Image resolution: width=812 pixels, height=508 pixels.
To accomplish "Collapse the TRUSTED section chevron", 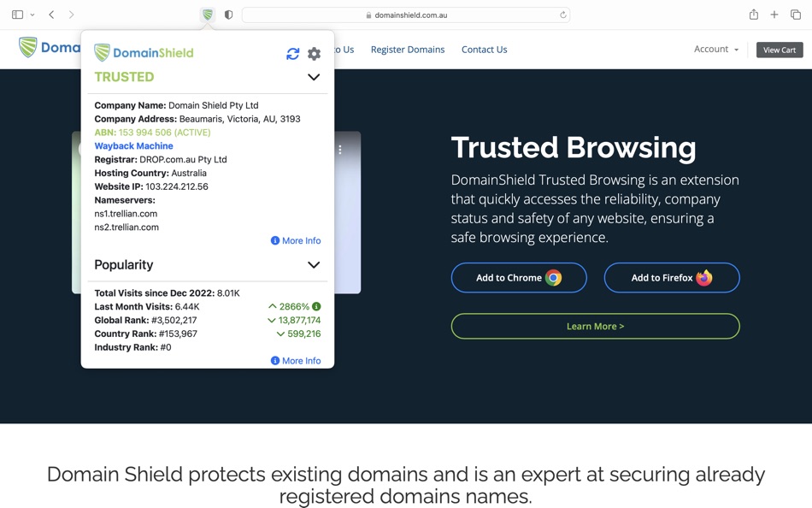I will 314,77.
